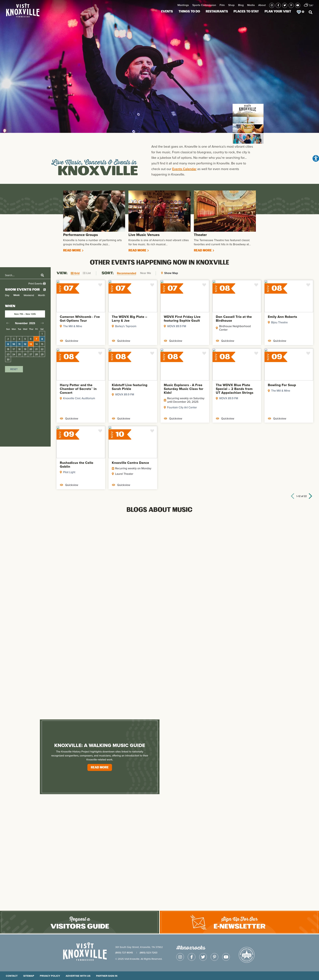Open Walking Music Guide Read More button
319x980 pixels.
pyautogui.click(x=100, y=767)
